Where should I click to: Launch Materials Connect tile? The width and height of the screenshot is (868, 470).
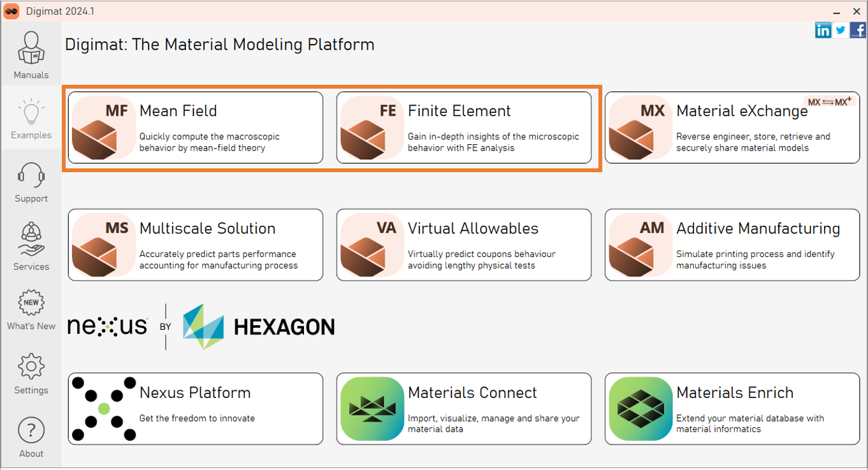point(463,409)
